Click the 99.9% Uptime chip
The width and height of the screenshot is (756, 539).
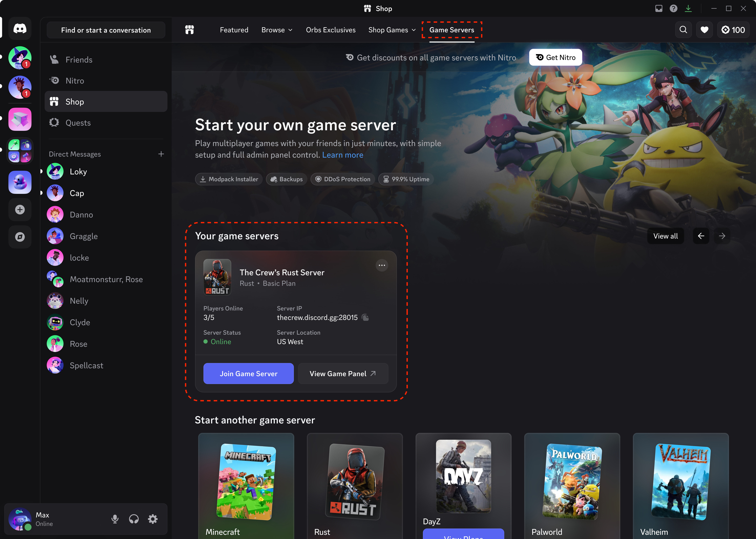click(406, 179)
